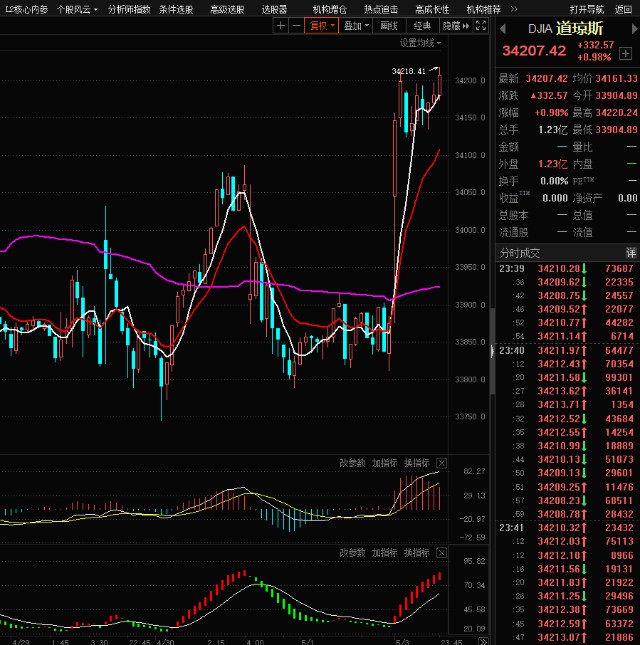
Task: Zoom out chart with minus icon
Action: point(296,26)
